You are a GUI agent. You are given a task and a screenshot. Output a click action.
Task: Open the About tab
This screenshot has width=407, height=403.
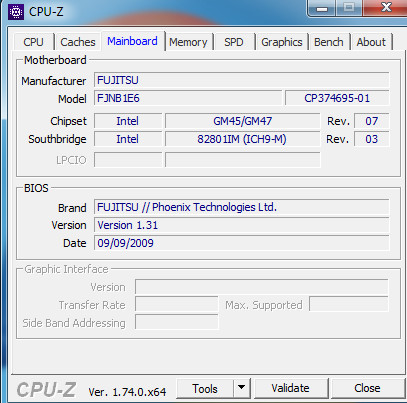click(x=371, y=42)
